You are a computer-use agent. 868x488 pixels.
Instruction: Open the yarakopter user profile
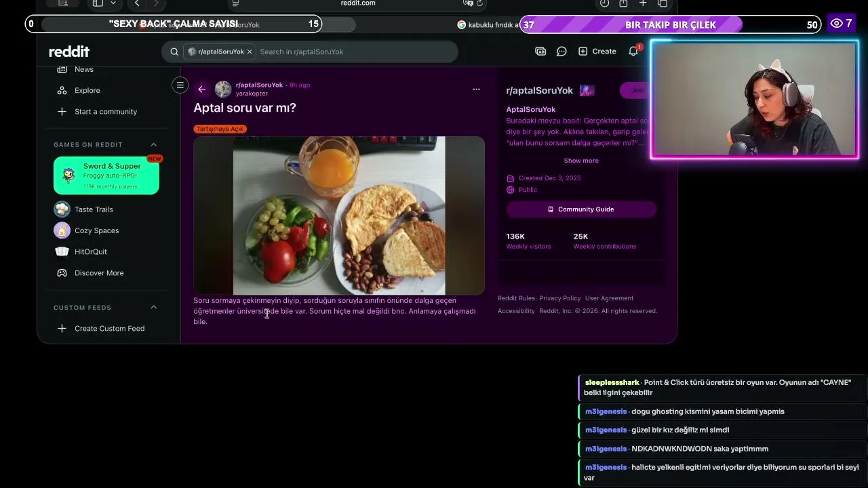[x=252, y=94]
